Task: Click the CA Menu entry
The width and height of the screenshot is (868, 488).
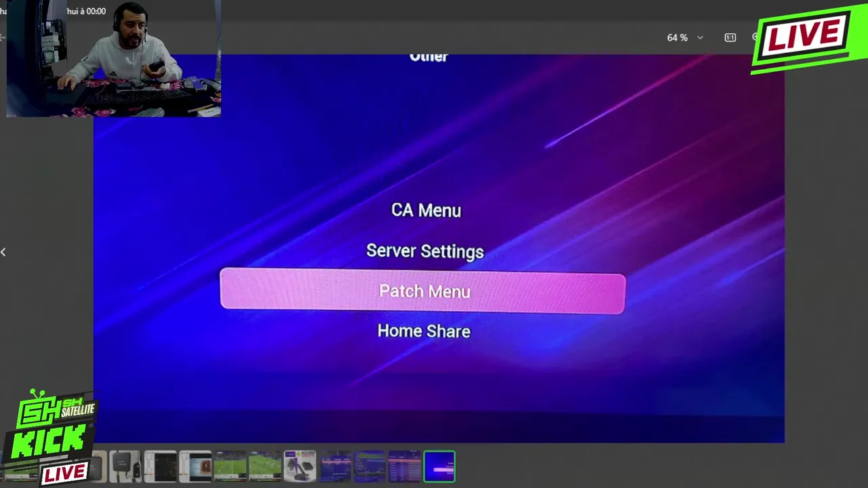Action: pyautogui.click(x=426, y=210)
